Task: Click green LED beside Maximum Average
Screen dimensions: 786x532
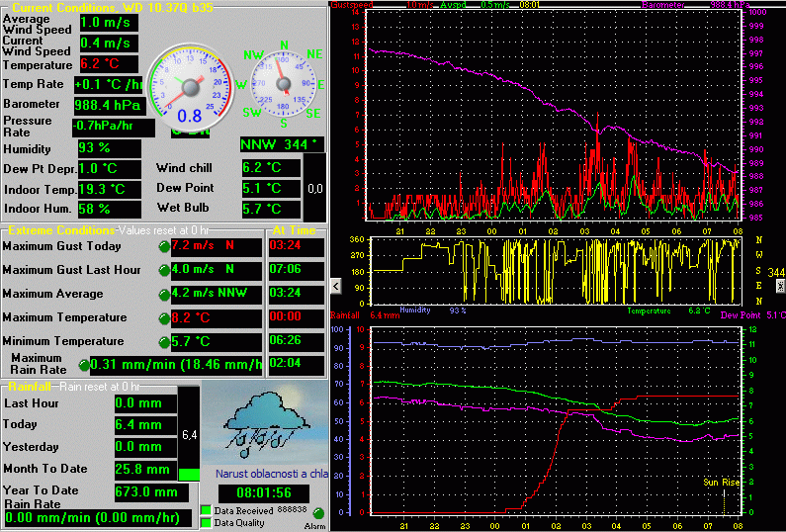Action: (x=164, y=295)
